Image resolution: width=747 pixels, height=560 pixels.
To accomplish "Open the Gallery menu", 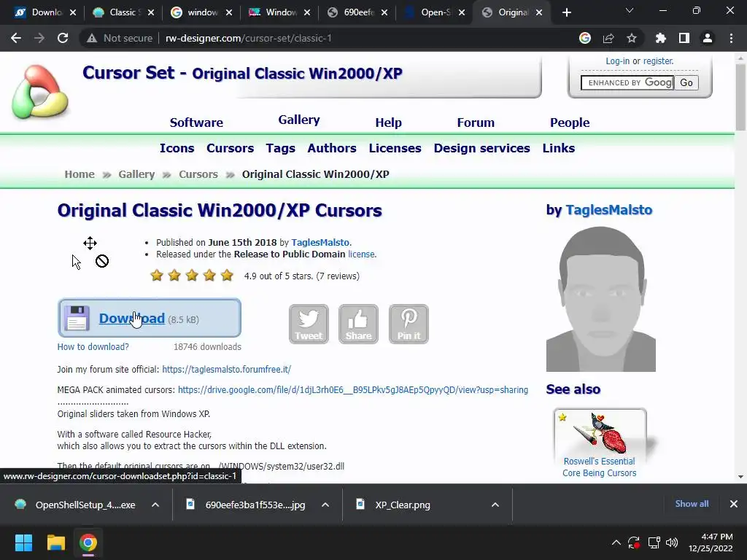I will (x=299, y=120).
